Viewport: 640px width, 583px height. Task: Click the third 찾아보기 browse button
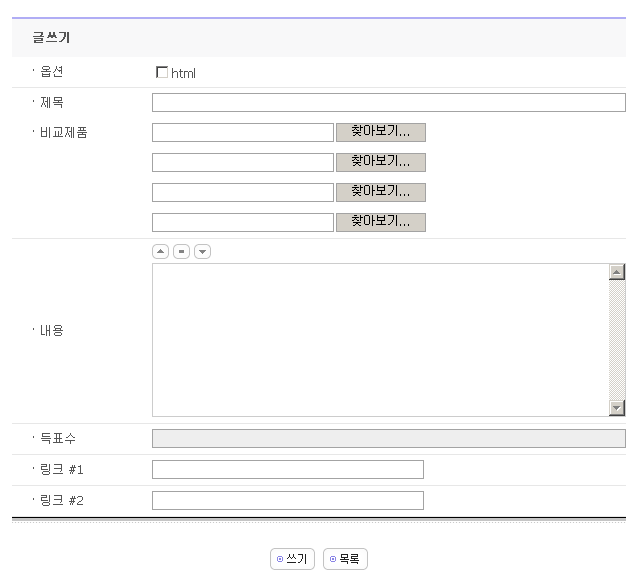click(380, 192)
